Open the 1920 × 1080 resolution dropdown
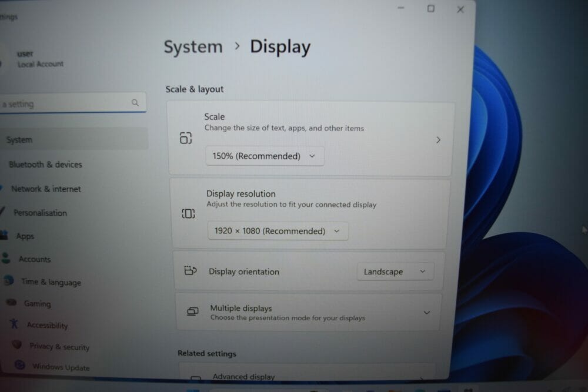Viewport: 588px width, 392px height. pyautogui.click(x=278, y=231)
